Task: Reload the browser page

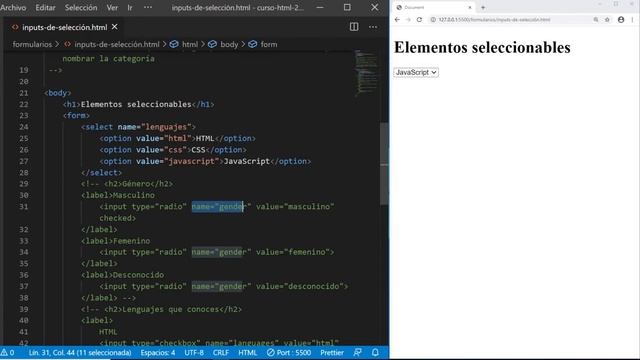Action: click(x=419, y=20)
